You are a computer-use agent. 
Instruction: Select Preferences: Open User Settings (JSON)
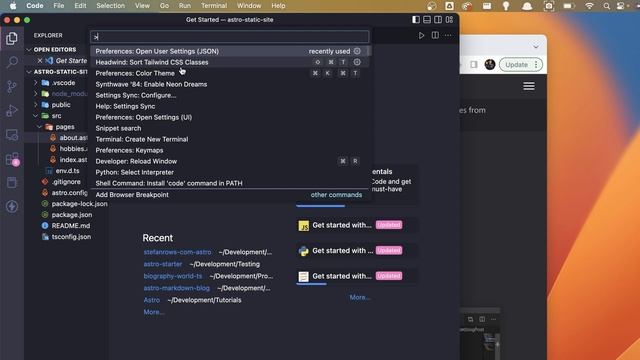(x=230, y=51)
